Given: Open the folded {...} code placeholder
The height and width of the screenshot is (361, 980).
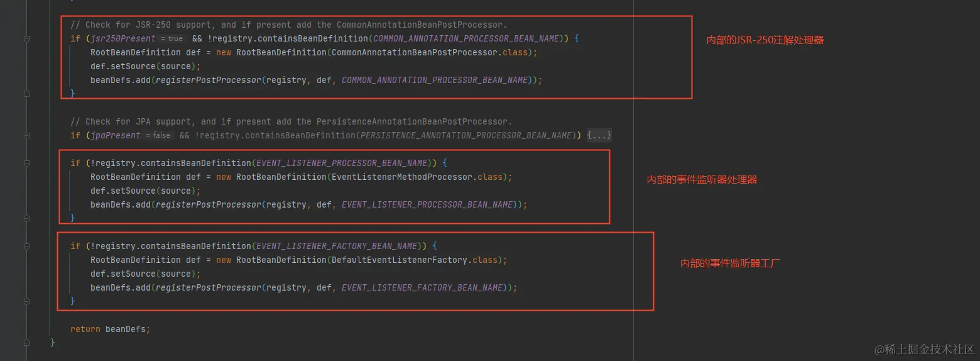Looking at the screenshot, I should click(x=599, y=135).
